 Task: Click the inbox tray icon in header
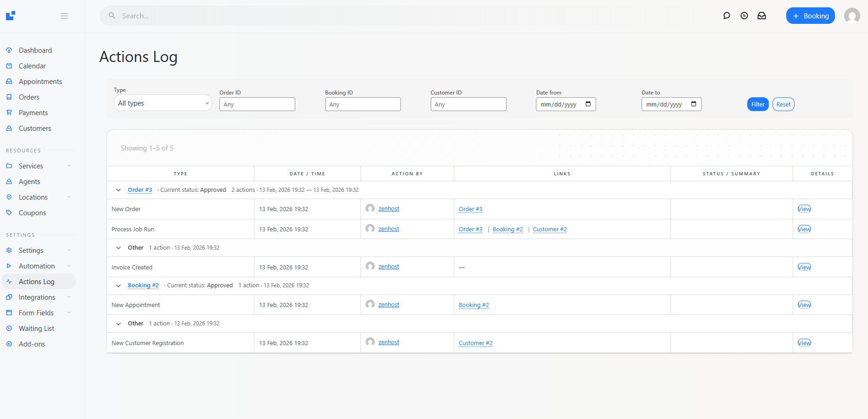coord(761,16)
